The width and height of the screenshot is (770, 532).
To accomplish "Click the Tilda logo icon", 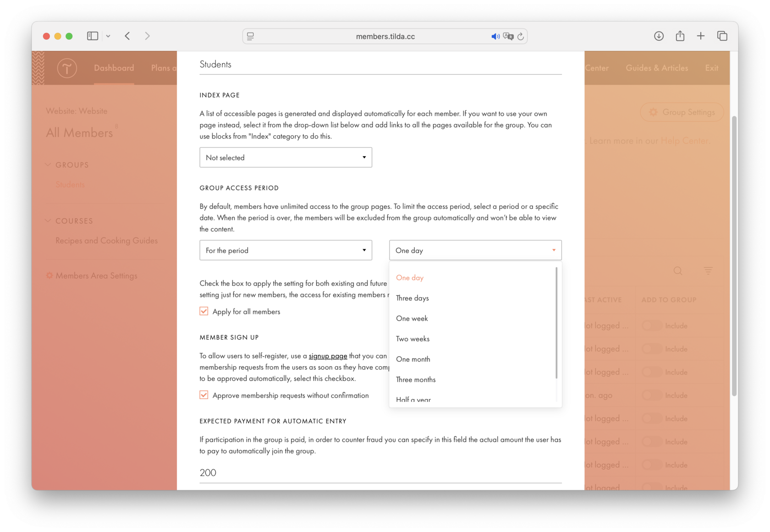I will [x=67, y=68].
